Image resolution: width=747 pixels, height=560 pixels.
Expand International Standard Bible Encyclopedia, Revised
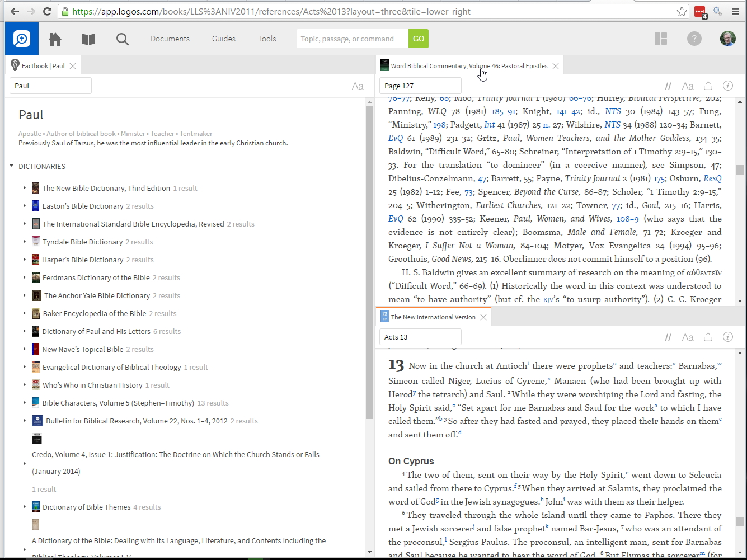coord(24,224)
